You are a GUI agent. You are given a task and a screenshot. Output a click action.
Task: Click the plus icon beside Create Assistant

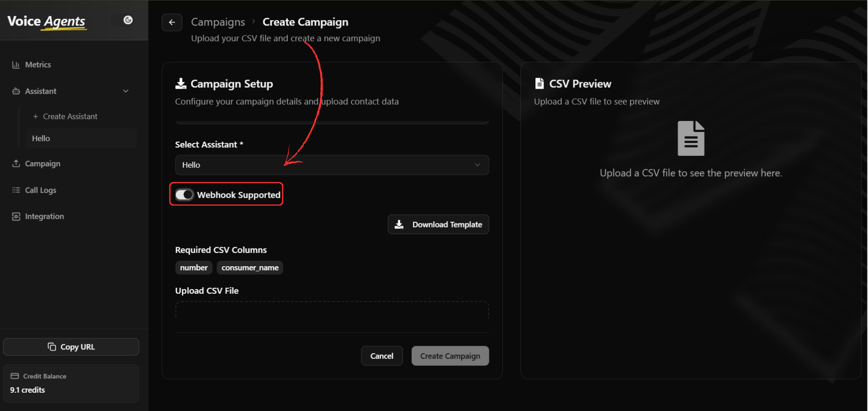[36, 116]
